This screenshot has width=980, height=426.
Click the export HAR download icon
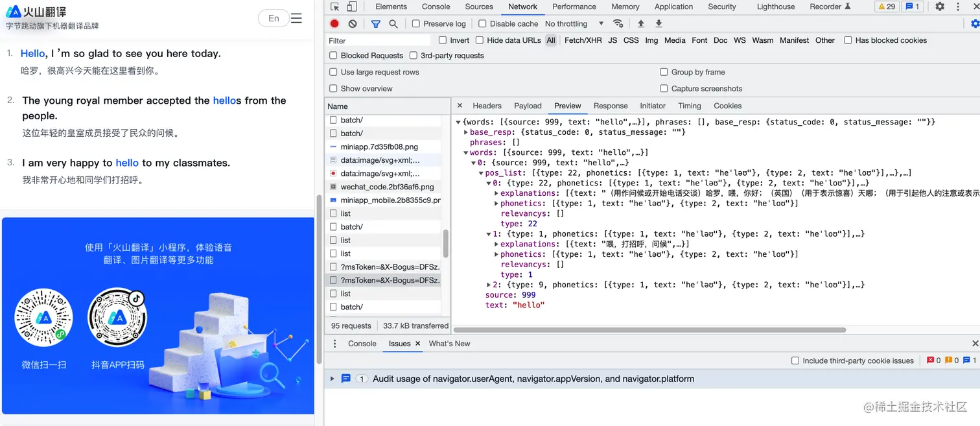(659, 23)
